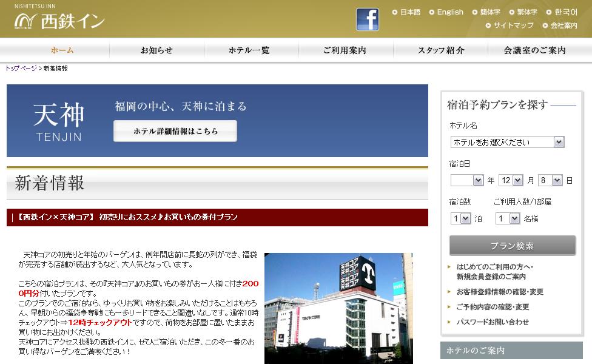Click the プラン検索 search button

pyautogui.click(x=513, y=246)
